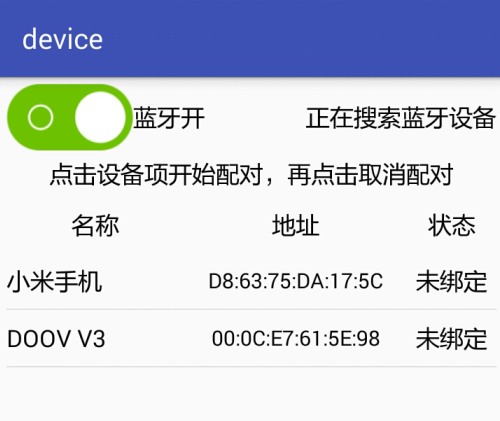The image size is (500, 421).
Task: Click the blue app header bar
Action: tap(250, 39)
